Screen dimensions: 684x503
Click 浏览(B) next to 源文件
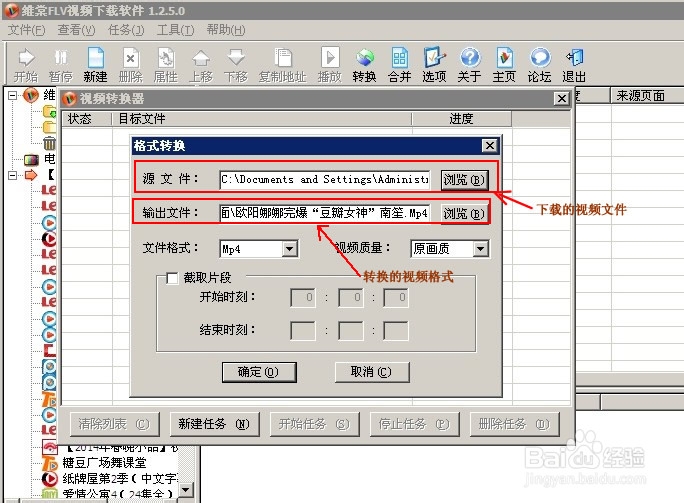point(464,180)
